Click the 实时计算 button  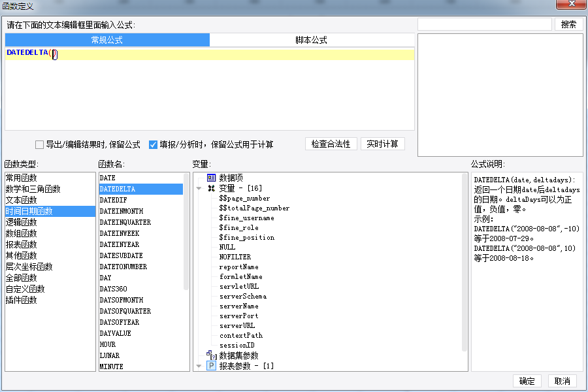pyautogui.click(x=382, y=144)
